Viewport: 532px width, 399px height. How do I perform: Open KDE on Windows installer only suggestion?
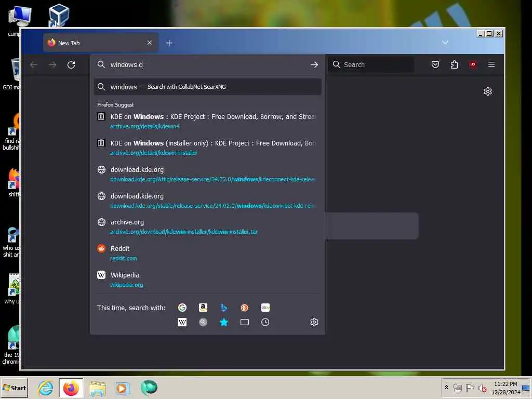208,148
